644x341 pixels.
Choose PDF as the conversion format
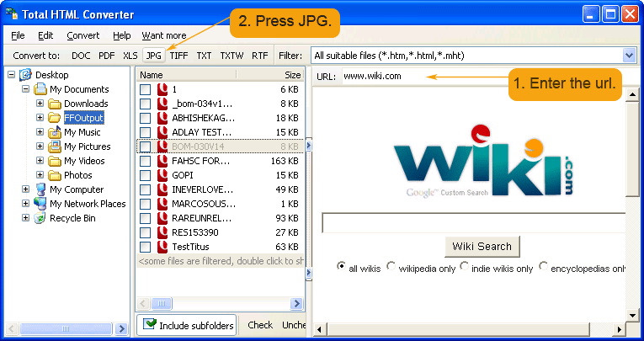coord(106,56)
